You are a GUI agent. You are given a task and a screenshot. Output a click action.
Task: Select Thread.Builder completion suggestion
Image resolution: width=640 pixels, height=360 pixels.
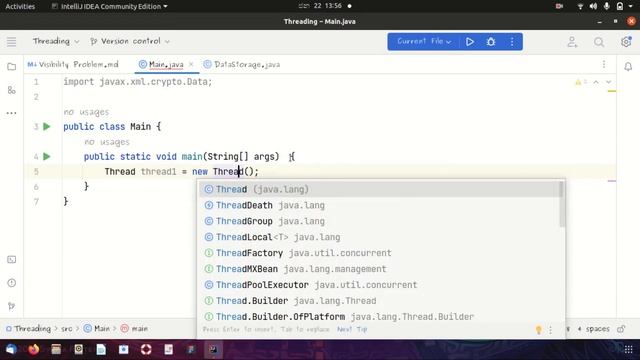[x=380, y=301]
